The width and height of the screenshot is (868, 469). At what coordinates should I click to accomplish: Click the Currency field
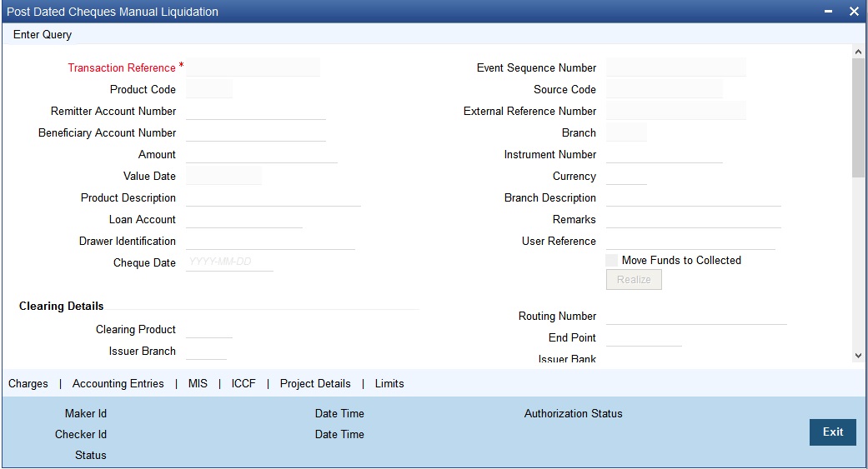click(626, 176)
